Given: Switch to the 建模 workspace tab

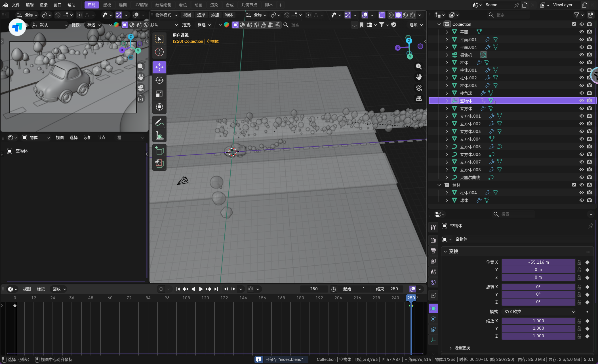Looking at the screenshot, I should [107, 5].
